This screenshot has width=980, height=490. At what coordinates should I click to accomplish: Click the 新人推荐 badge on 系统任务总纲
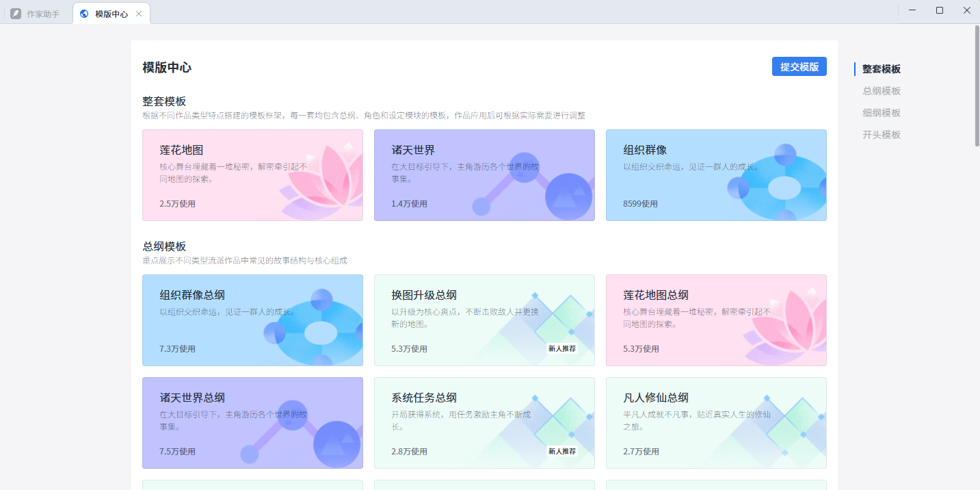pos(561,451)
